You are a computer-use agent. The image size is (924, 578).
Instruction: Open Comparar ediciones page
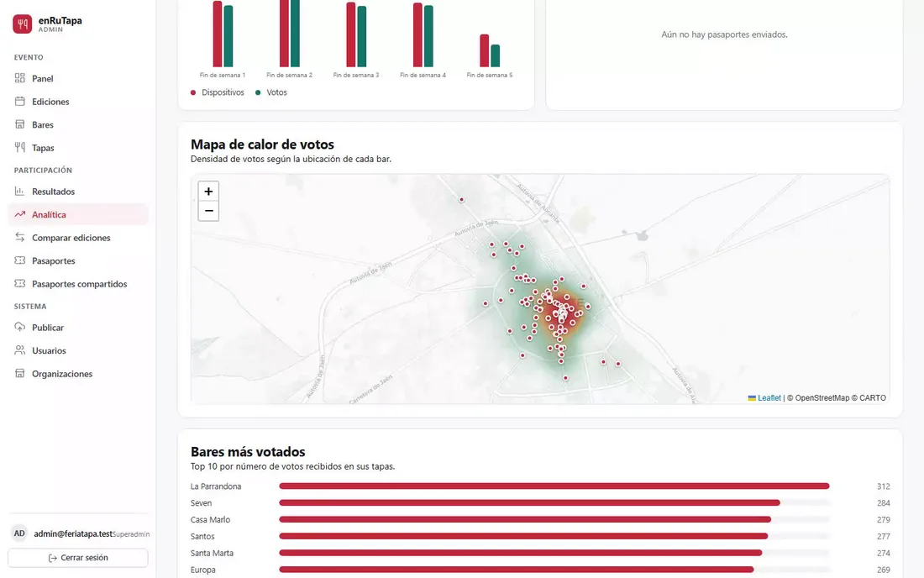point(78,238)
